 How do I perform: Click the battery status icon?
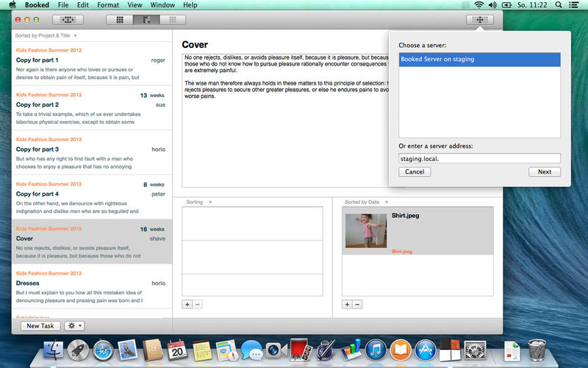coord(506,5)
